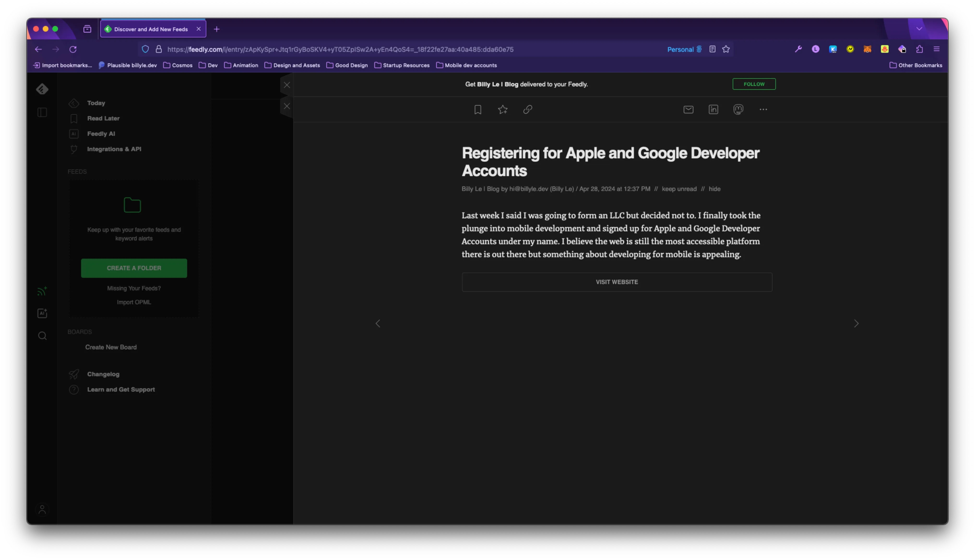Close the follow banner panel
Image resolution: width=975 pixels, height=560 pixels.
pyautogui.click(x=287, y=85)
